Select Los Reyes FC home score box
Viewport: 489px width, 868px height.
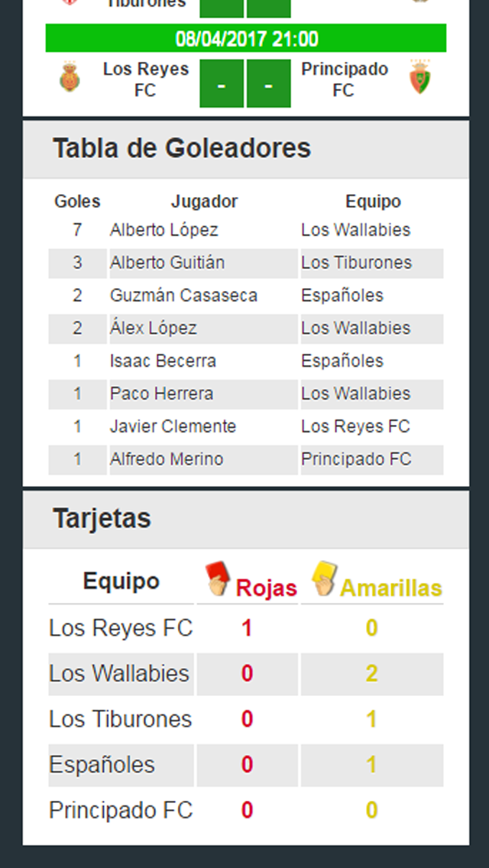222,83
